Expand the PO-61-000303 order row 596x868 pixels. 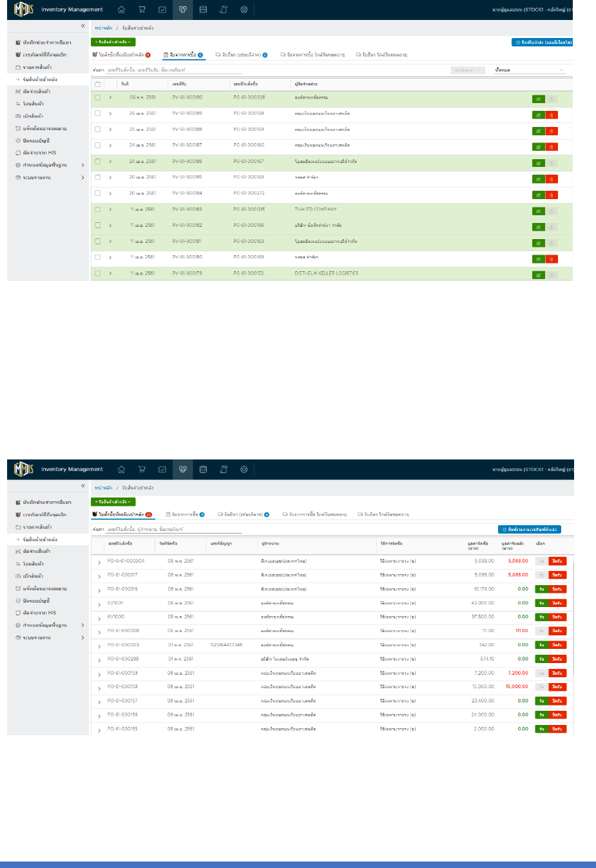99,646
